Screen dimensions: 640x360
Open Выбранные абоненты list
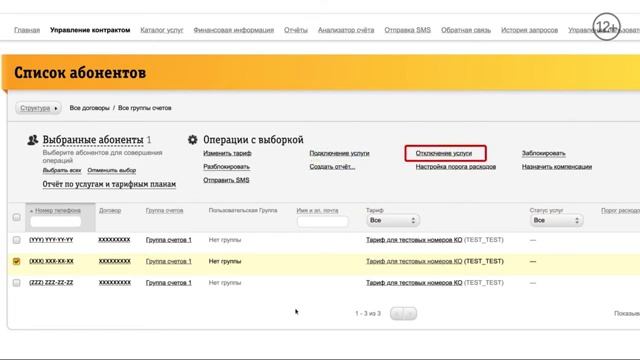coord(93,140)
